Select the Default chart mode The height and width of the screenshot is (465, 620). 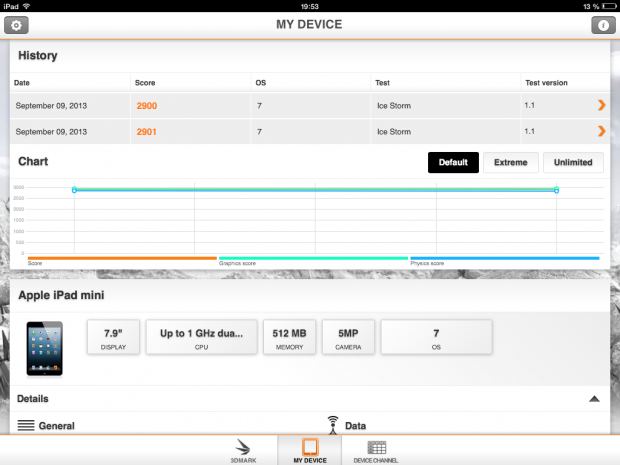click(x=453, y=162)
